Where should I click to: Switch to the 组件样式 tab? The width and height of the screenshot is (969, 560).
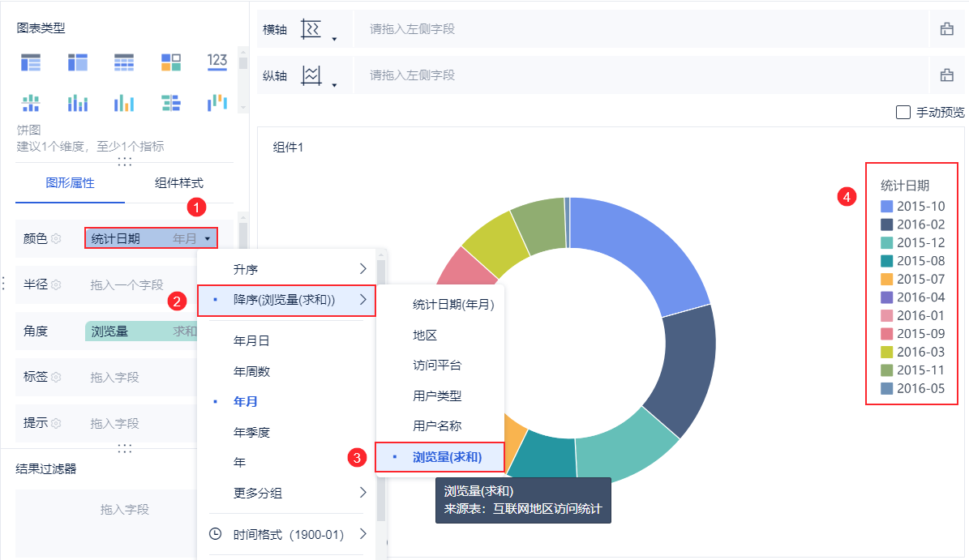click(x=178, y=183)
